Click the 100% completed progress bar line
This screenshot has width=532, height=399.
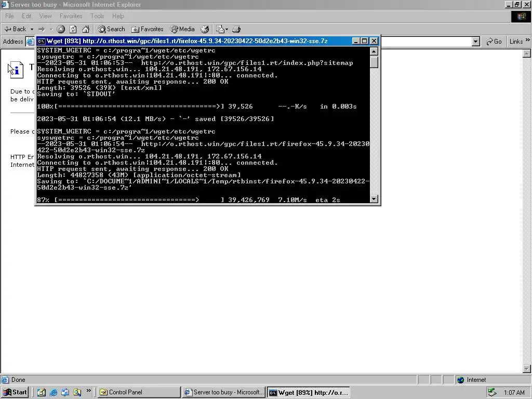coord(197,107)
